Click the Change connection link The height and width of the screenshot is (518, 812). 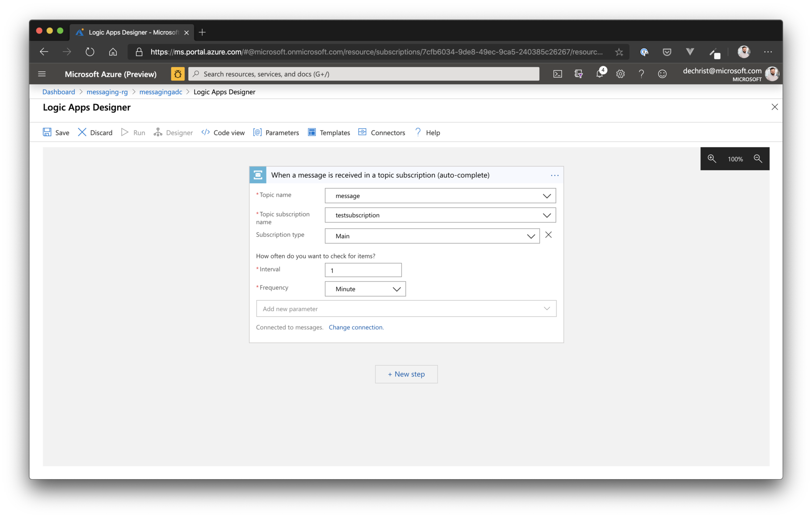click(356, 327)
